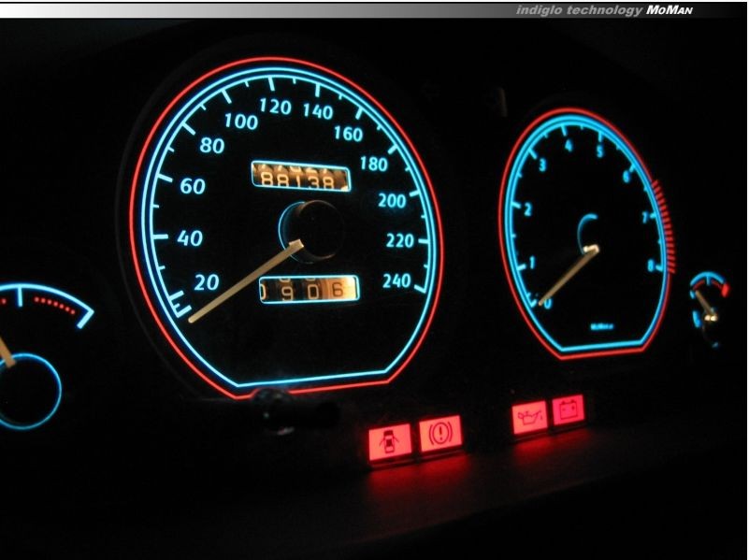Screen dimensions: 749x560
Task: Click the 120 mark on speedometer
Action: (x=274, y=107)
